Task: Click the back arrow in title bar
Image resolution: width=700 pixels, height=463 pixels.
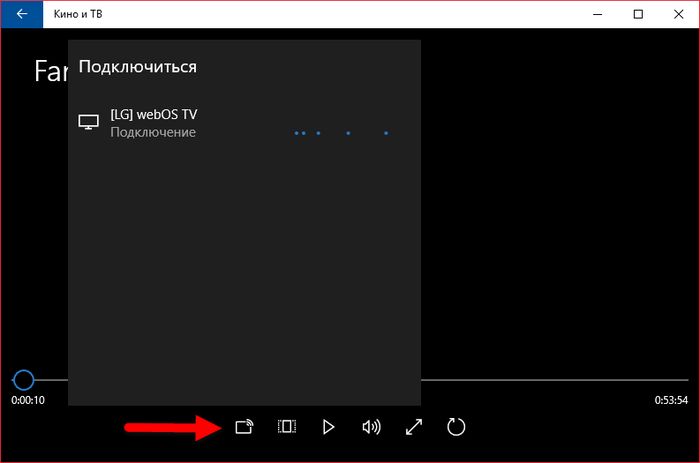Action: click(x=22, y=15)
